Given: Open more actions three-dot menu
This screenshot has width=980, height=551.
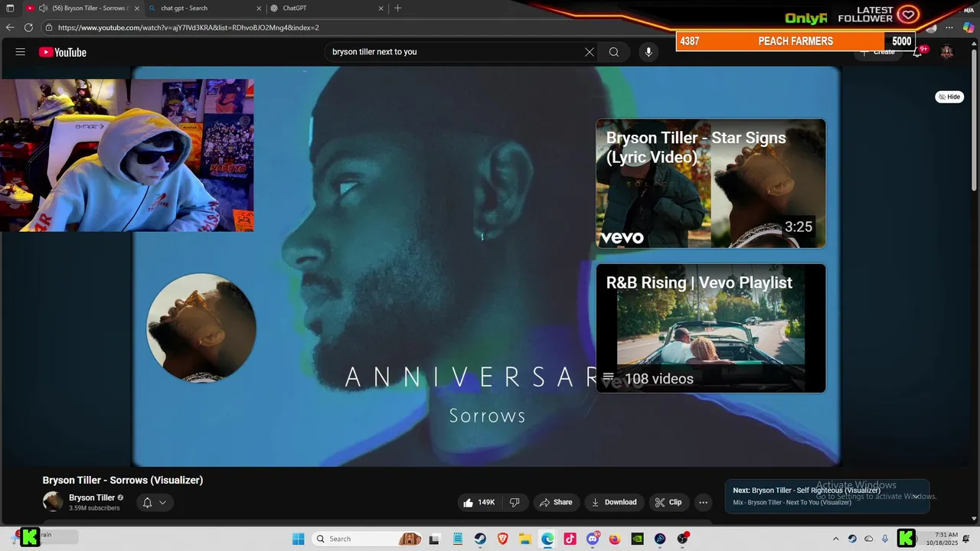Looking at the screenshot, I should point(703,502).
